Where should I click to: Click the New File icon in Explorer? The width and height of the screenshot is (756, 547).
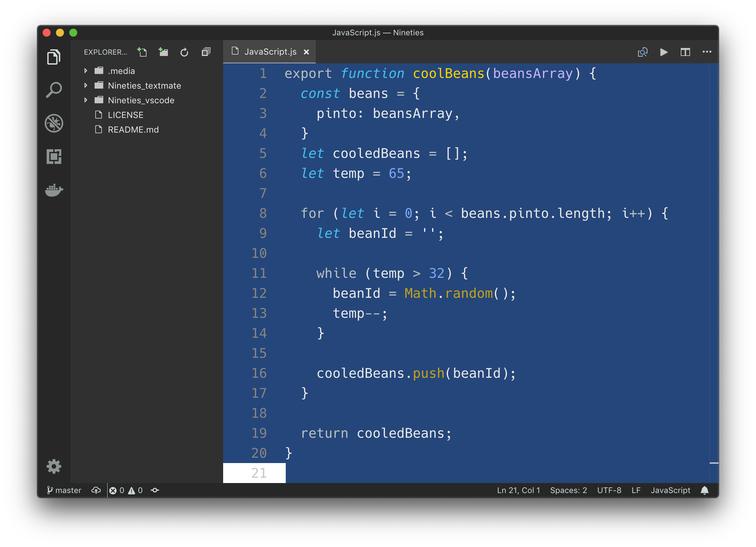coord(142,52)
